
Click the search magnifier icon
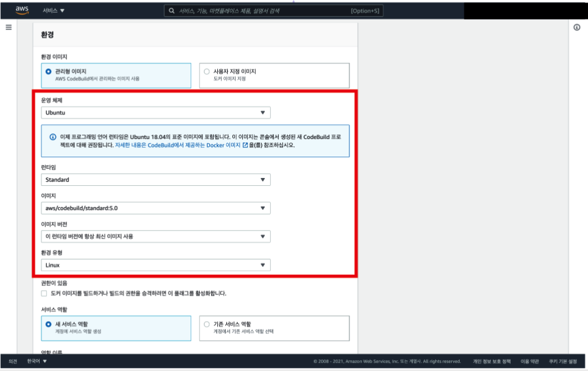click(172, 11)
